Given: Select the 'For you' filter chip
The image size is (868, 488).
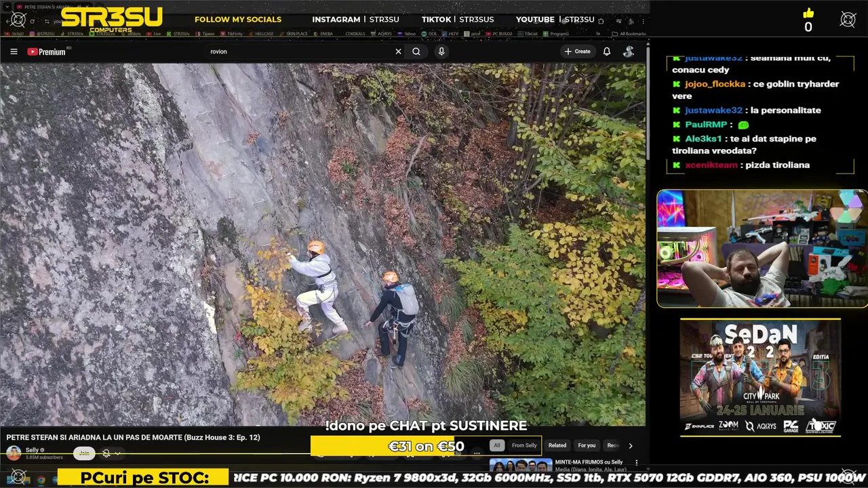Looking at the screenshot, I should pyautogui.click(x=587, y=445).
